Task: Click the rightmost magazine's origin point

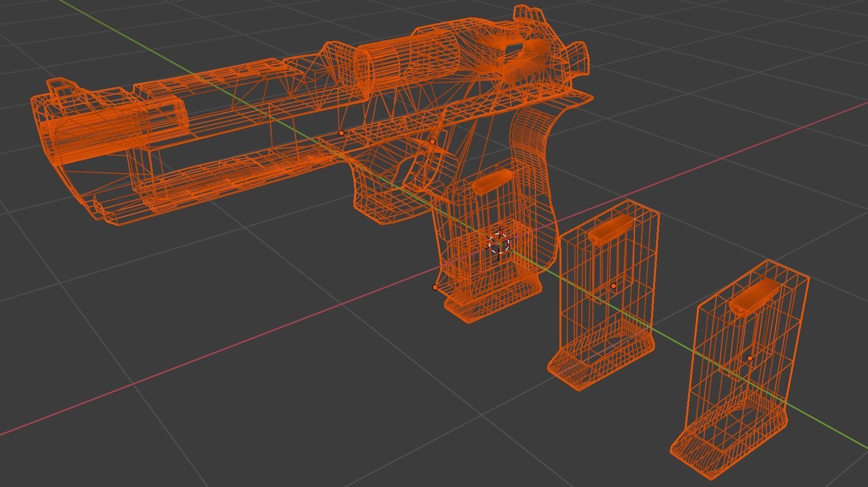Action: coord(750,358)
